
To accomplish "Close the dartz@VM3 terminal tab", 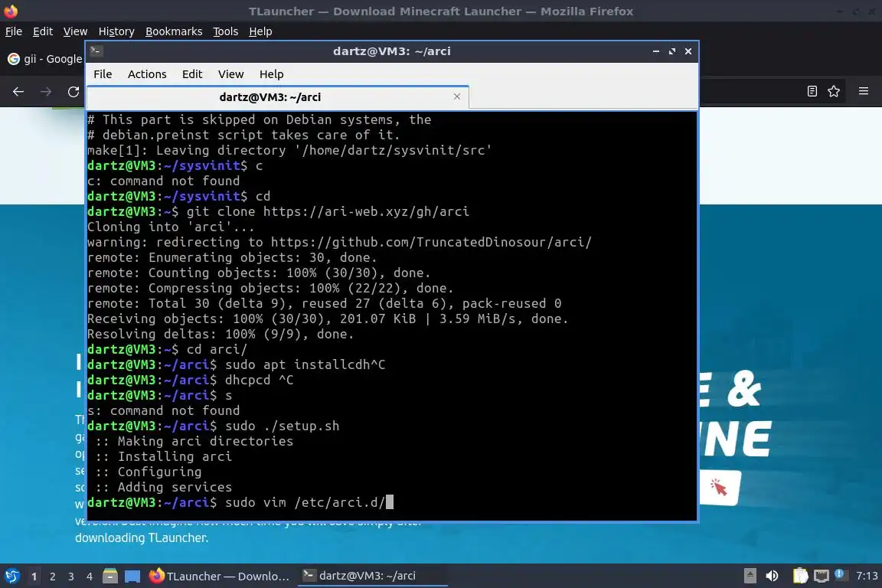I will coord(457,96).
